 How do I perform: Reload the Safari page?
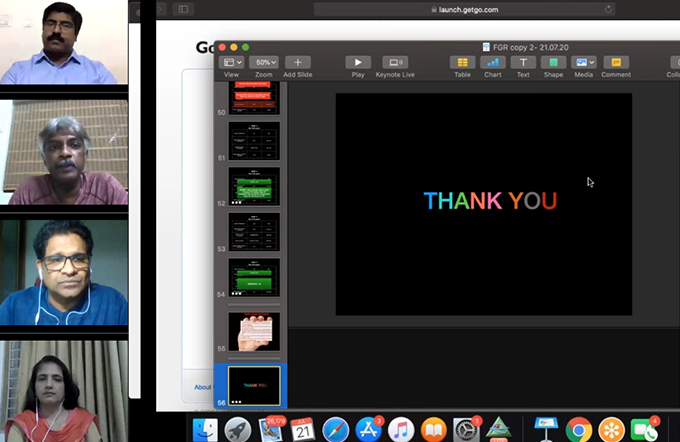[x=608, y=10]
